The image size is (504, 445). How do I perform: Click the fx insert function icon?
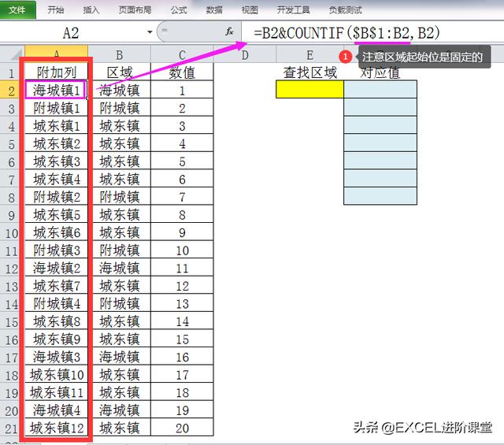[229, 32]
